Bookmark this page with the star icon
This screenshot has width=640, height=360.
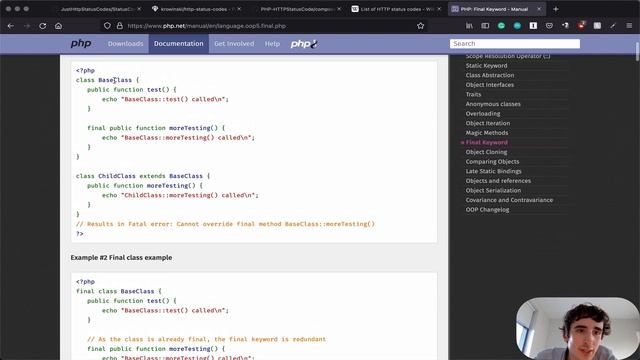(x=420, y=26)
